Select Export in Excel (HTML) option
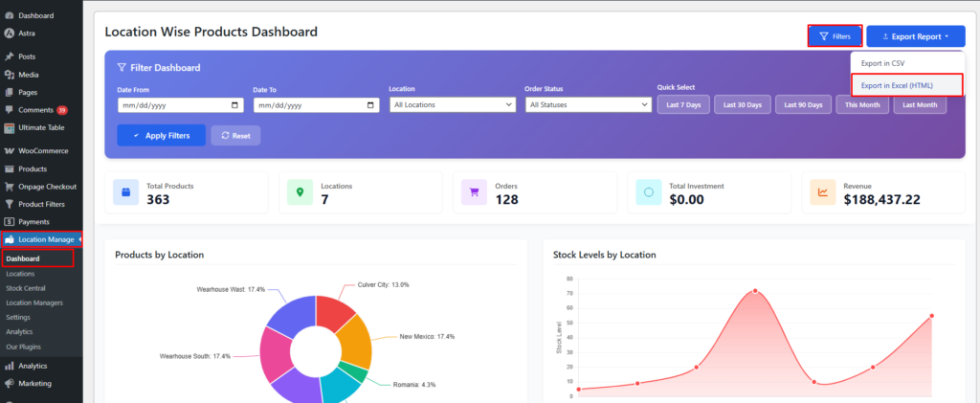This screenshot has height=403, width=980. [897, 85]
